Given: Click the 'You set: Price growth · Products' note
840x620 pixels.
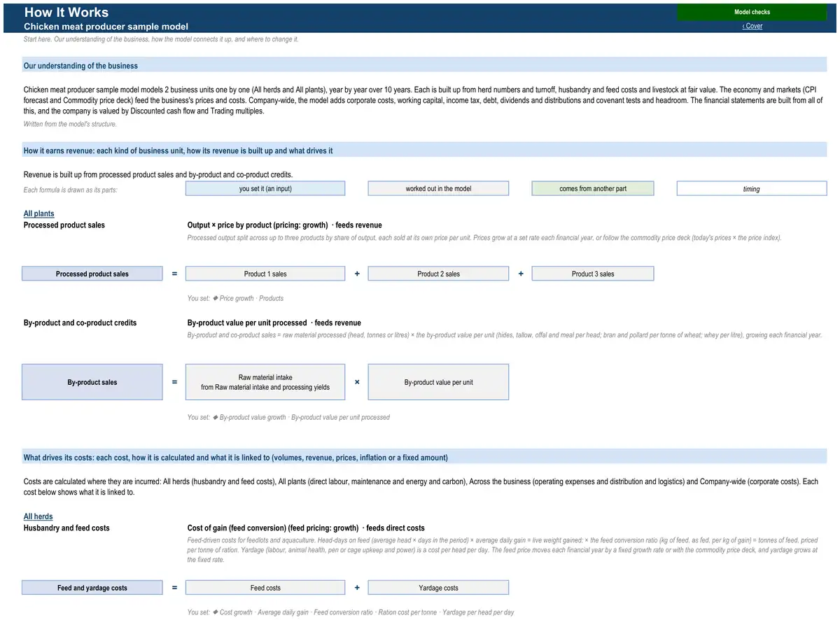Looking at the screenshot, I should [x=235, y=299].
